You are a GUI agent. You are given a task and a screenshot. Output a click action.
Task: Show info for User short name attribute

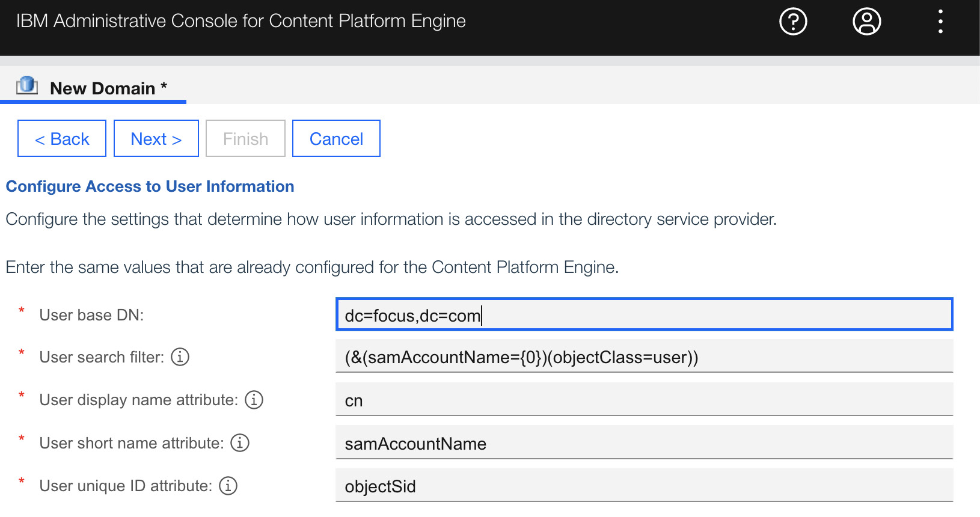click(x=240, y=443)
